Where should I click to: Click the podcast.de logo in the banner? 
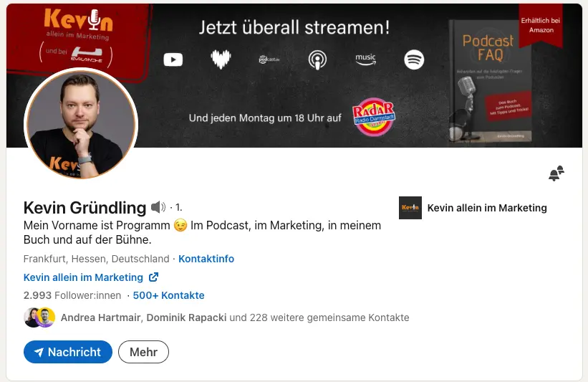coord(269,59)
